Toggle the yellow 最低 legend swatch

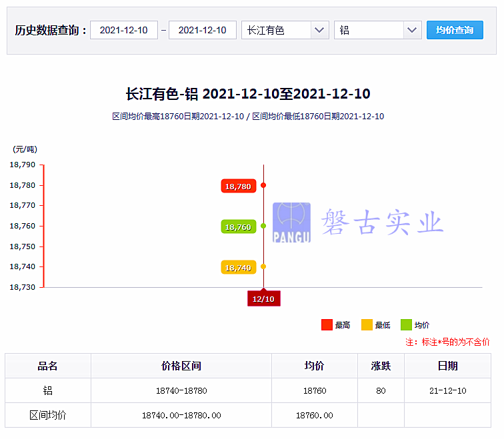(367, 324)
